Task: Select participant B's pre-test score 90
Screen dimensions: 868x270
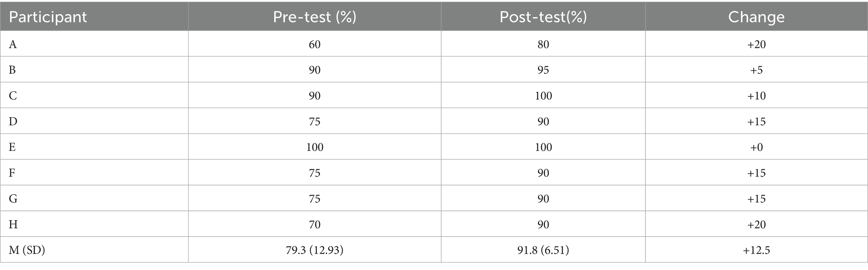Action: pos(315,70)
